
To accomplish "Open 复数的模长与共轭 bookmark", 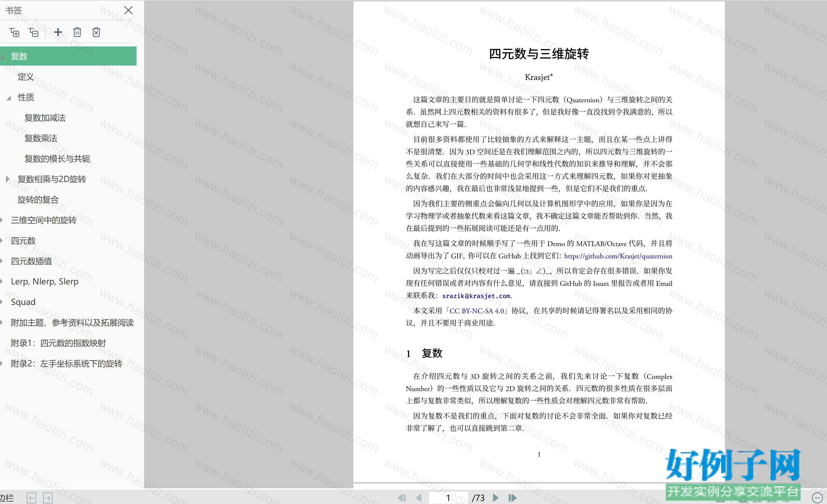I will [57, 159].
